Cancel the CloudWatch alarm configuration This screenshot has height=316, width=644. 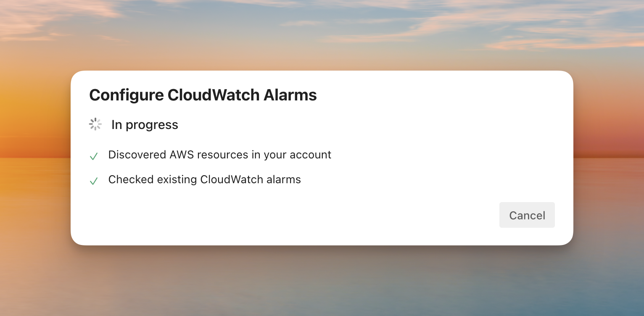(527, 215)
